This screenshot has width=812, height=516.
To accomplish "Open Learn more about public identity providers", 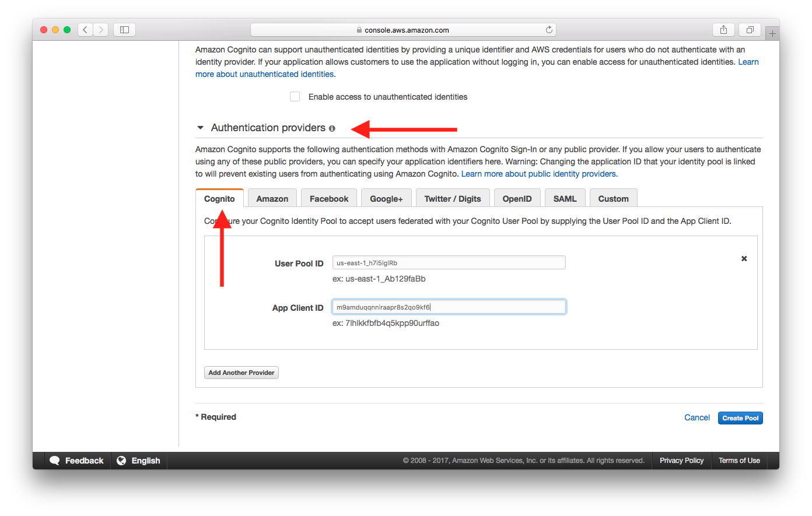I will pos(540,174).
